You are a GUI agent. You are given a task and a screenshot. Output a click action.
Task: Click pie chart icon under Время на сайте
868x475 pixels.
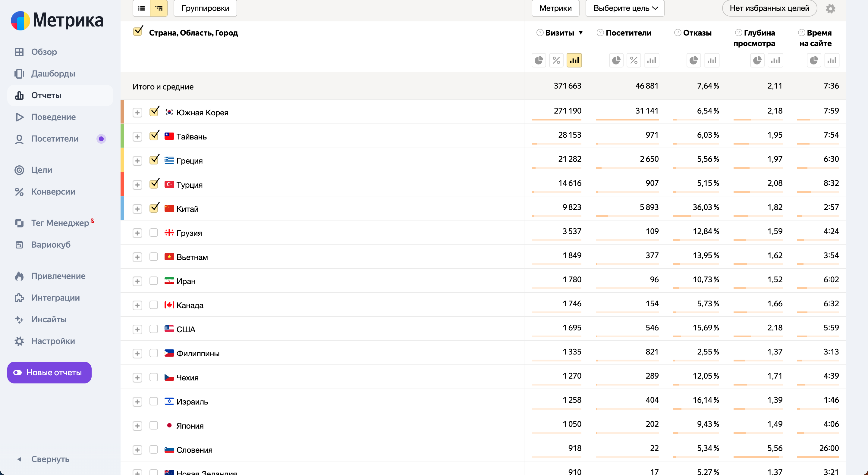[x=814, y=61]
